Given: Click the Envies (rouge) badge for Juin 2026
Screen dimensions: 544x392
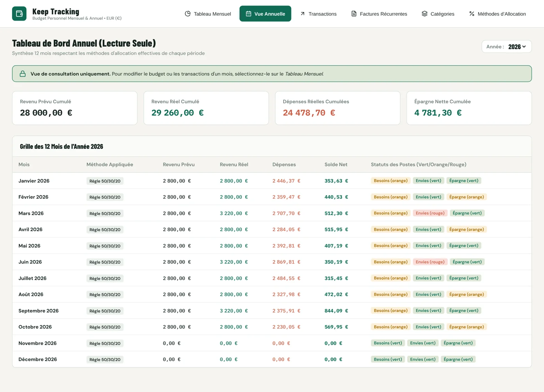Looking at the screenshot, I should (x=430, y=262).
